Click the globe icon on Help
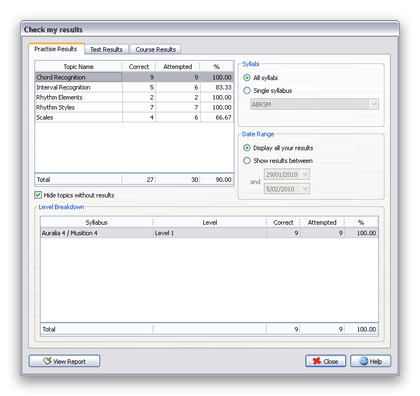The image size is (420, 396). tap(364, 361)
